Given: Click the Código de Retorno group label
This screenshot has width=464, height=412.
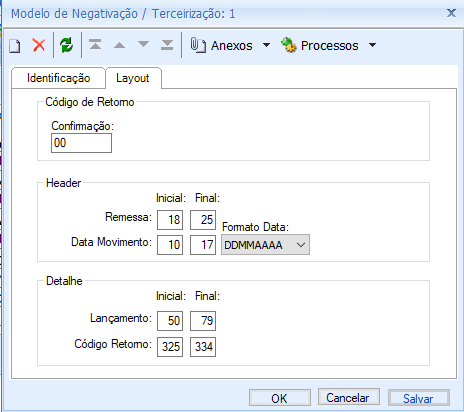Looking at the screenshot, I should coord(90,102).
